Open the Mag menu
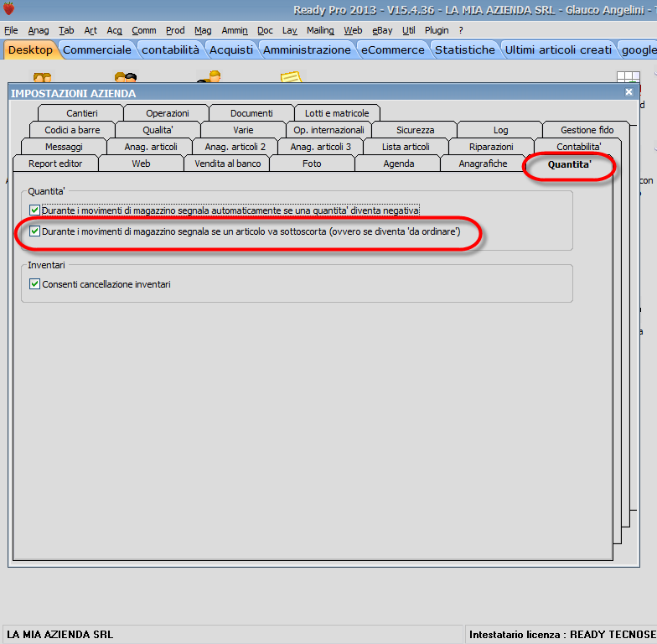 pos(203,30)
